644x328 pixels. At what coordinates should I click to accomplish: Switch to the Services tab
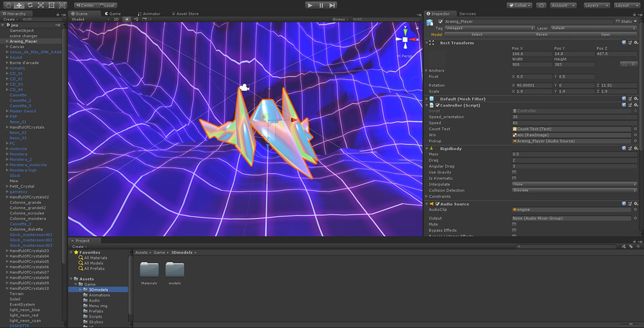pyautogui.click(x=467, y=13)
